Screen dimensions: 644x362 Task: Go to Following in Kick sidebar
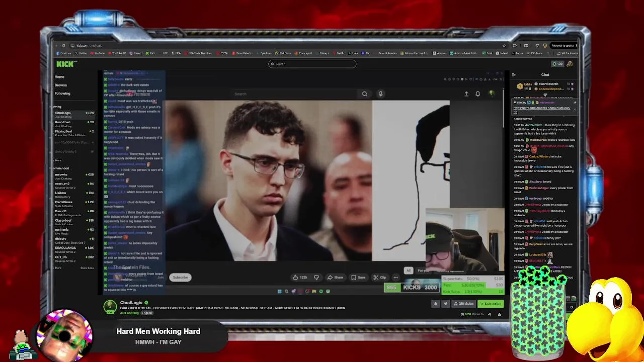coord(62,94)
